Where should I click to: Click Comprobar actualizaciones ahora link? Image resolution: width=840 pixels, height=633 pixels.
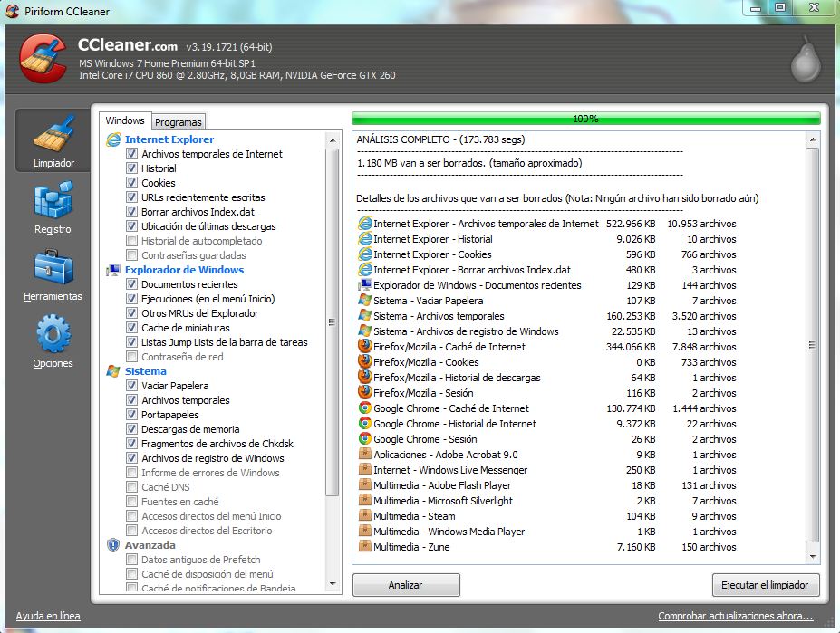(736, 616)
